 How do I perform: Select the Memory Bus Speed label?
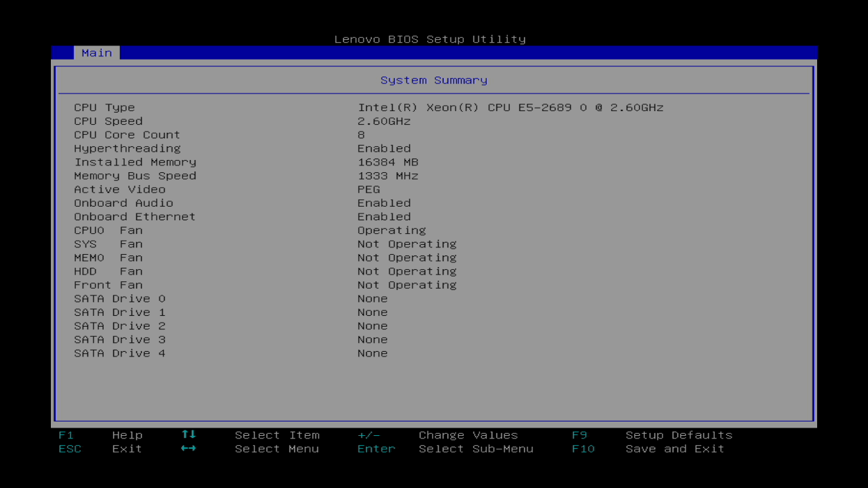135,175
